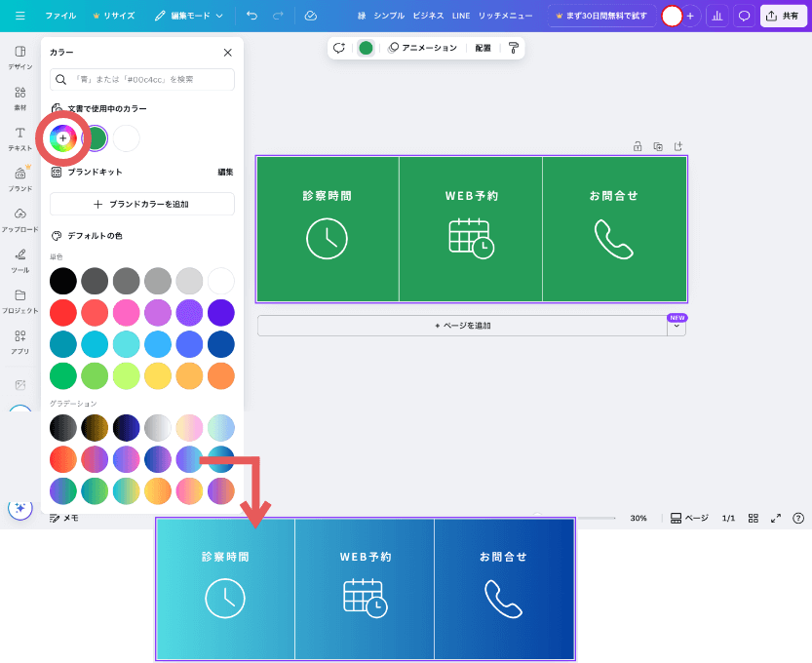Open the Uploads (アップロード) sidebar panel

click(19, 218)
